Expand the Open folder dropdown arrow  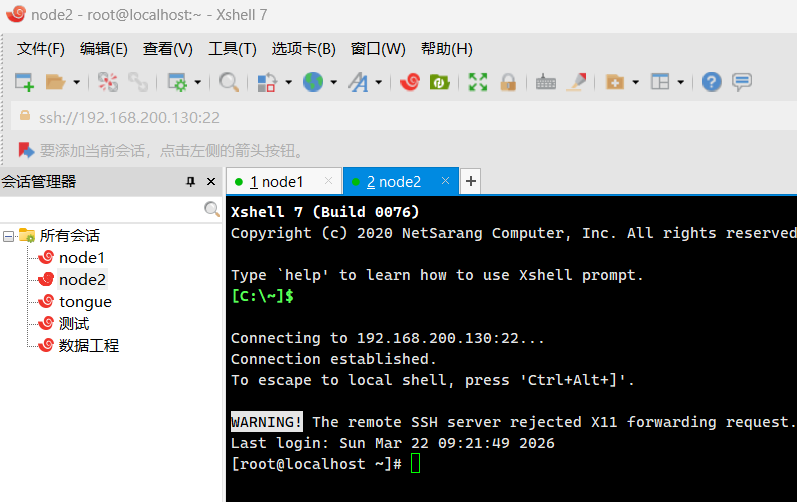(x=76, y=82)
